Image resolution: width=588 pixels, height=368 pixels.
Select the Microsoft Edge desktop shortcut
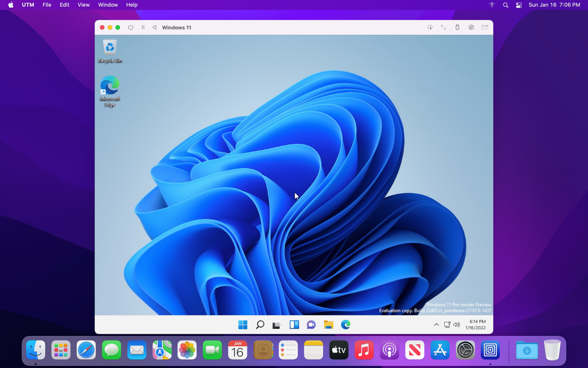coord(110,92)
